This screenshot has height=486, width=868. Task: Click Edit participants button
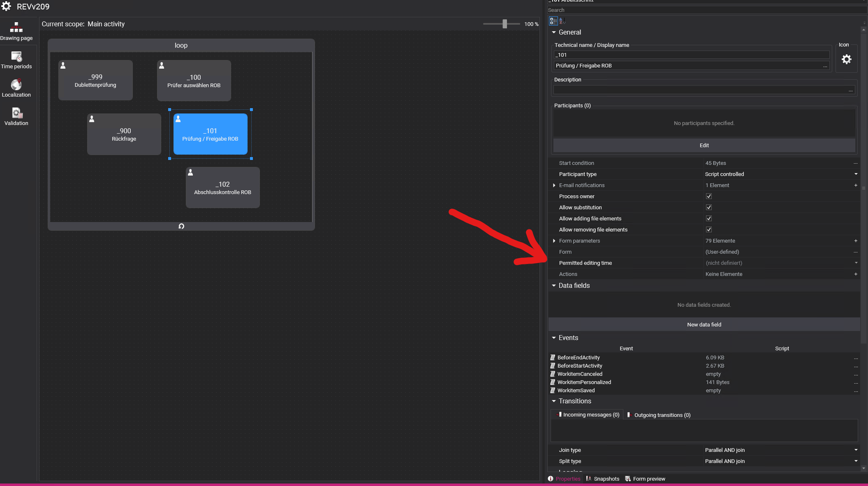(x=704, y=145)
